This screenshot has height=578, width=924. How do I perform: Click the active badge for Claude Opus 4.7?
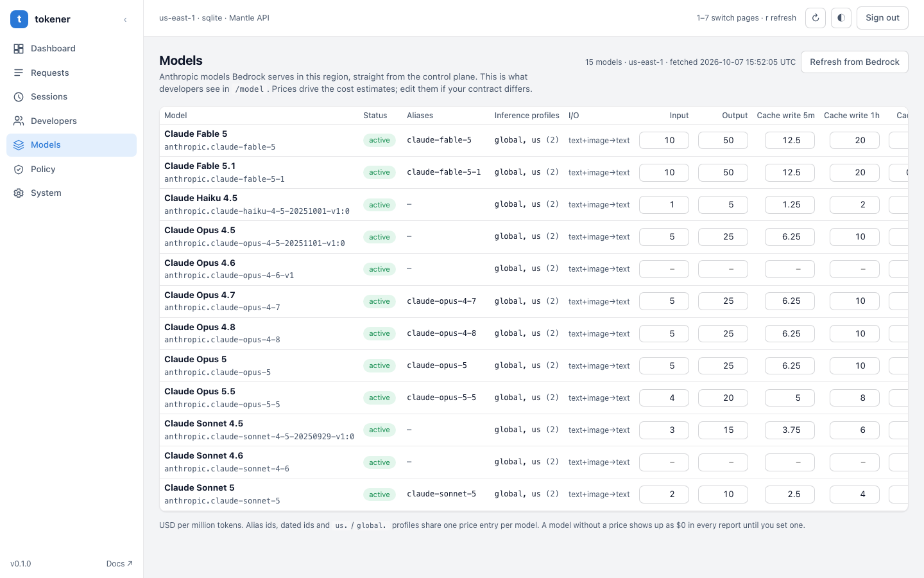[379, 301]
